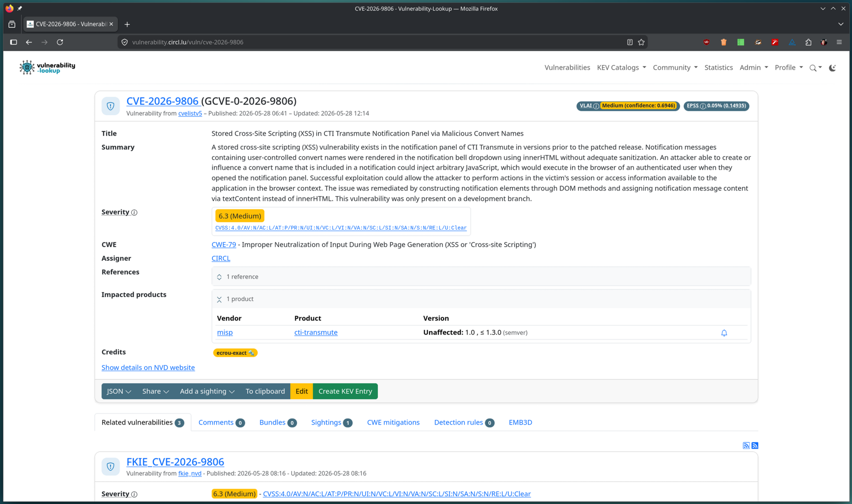
Task: Click the browser Reload button
Action: click(x=60, y=42)
